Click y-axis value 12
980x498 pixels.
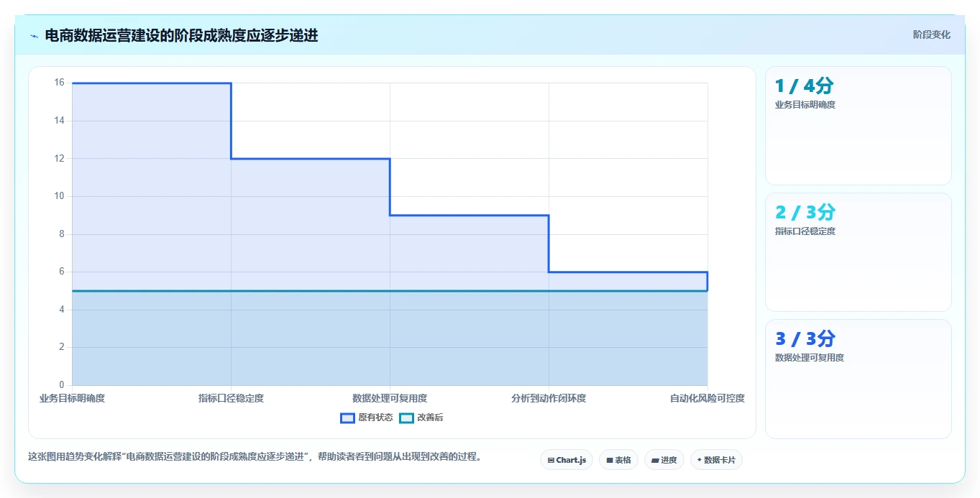click(59, 158)
